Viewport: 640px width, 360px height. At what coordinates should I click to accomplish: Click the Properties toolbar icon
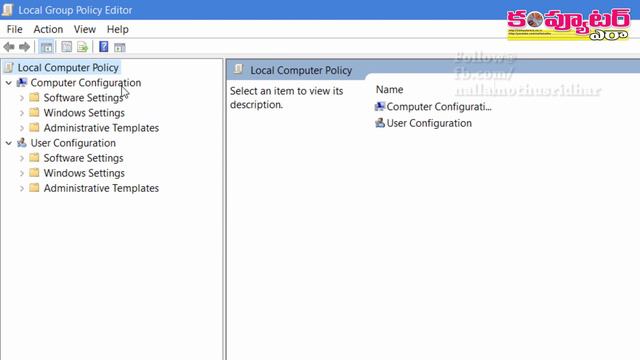[67, 47]
